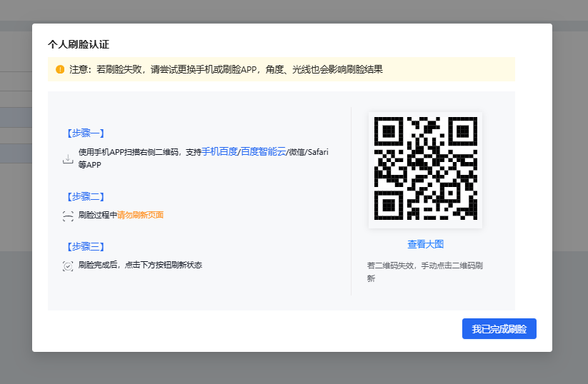Click the 我已完成刷脸 button
The image size is (588, 384).
click(x=499, y=329)
